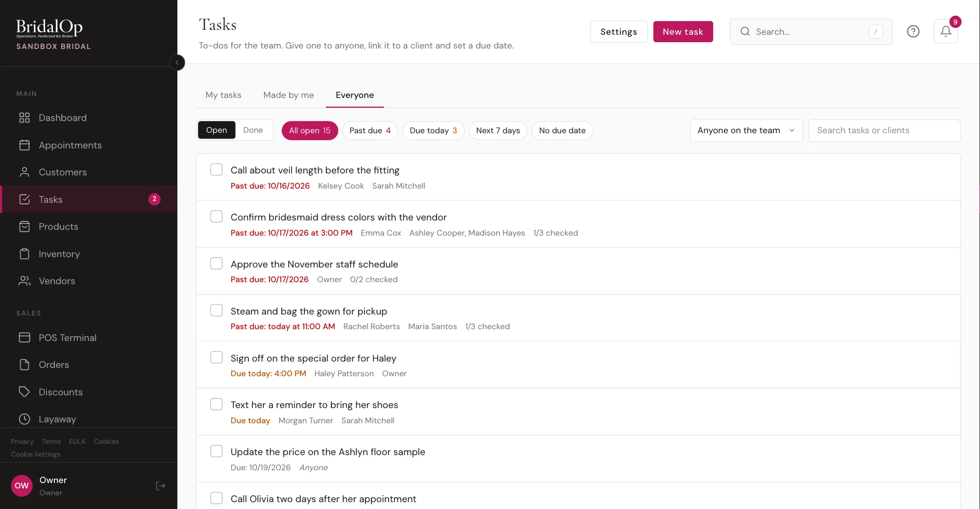Image resolution: width=980 pixels, height=509 pixels.
Task: Select the Open view toggle
Action: click(x=217, y=130)
